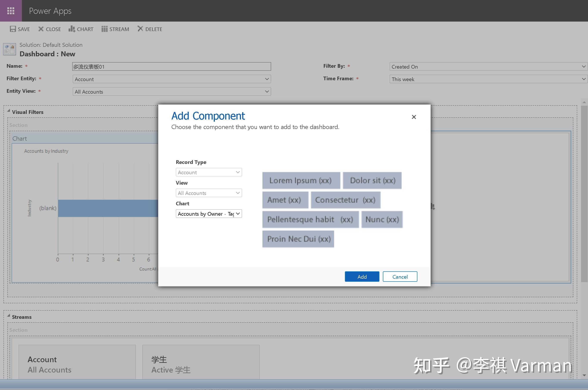Click the CLOSE toolbar command

49,29
